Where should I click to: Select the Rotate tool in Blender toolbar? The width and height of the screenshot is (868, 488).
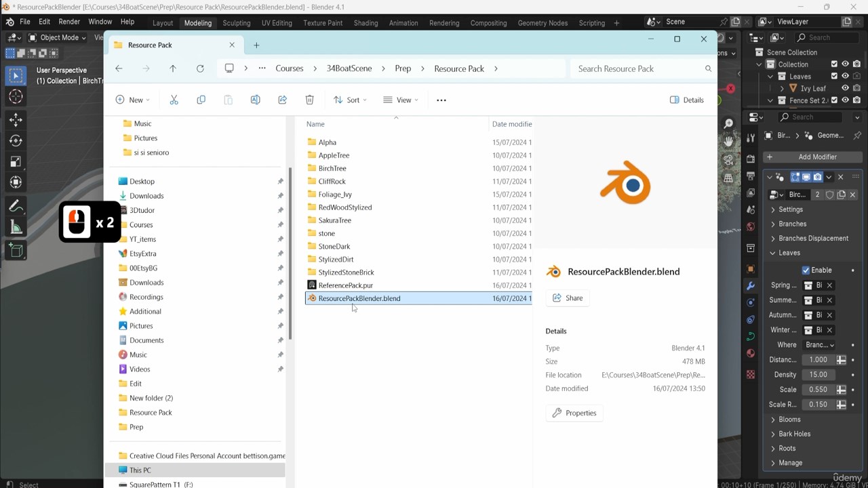pos(16,141)
